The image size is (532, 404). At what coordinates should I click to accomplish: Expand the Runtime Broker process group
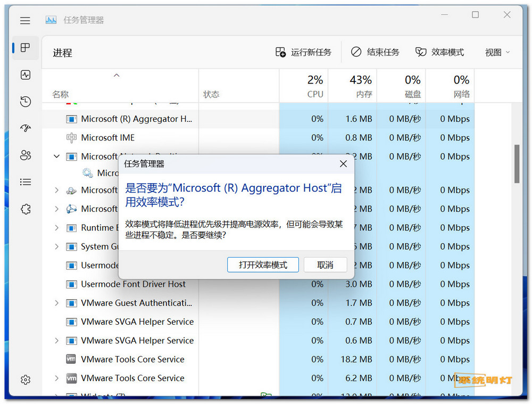(57, 228)
